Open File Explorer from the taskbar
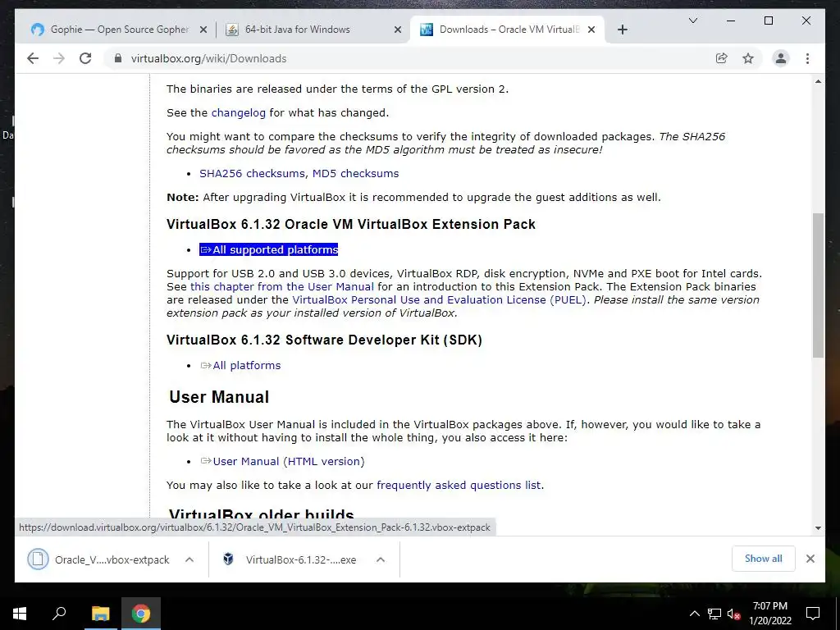 (100, 614)
